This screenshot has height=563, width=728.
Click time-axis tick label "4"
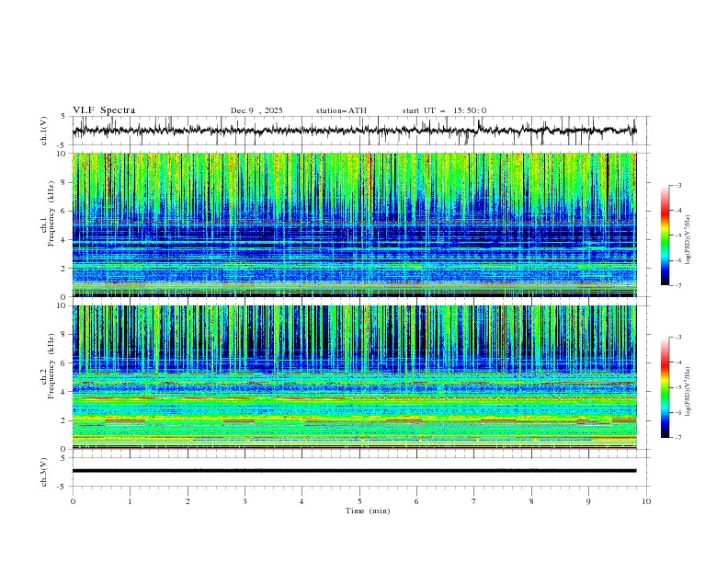point(301,501)
